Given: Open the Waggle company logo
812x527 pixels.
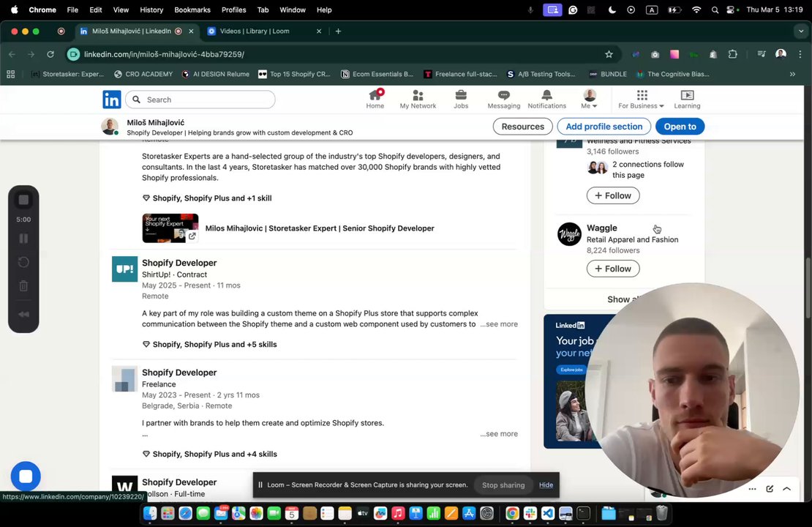Looking at the screenshot, I should point(569,234).
